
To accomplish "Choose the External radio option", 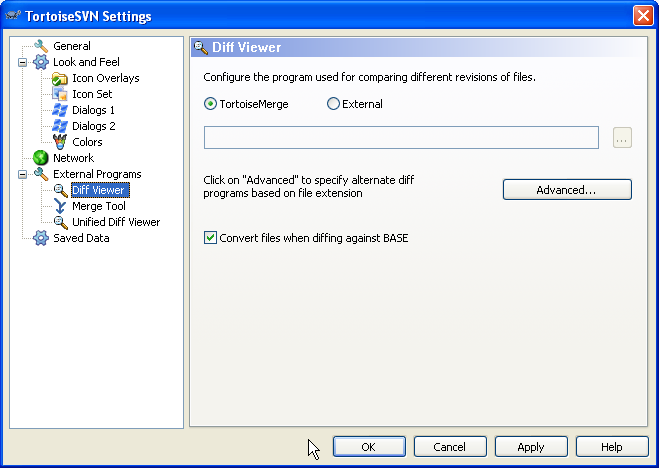I will 333,104.
